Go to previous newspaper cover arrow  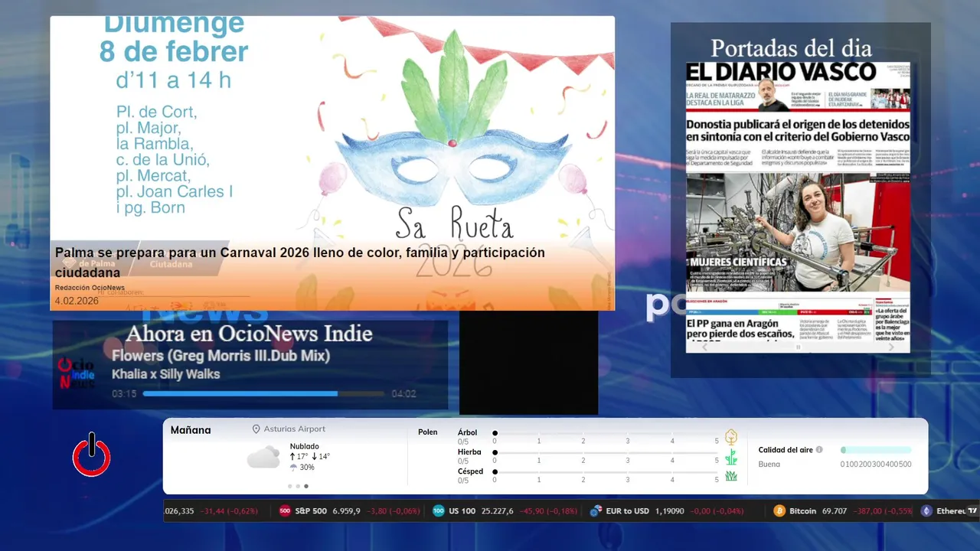click(x=705, y=347)
